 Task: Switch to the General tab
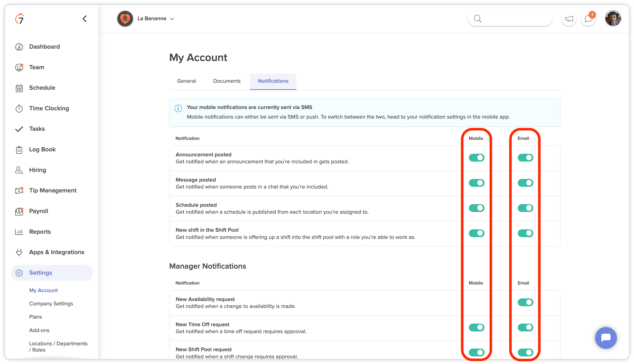[x=186, y=81]
